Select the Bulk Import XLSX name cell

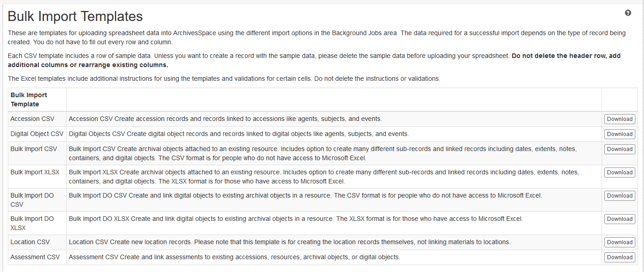[x=35, y=172]
